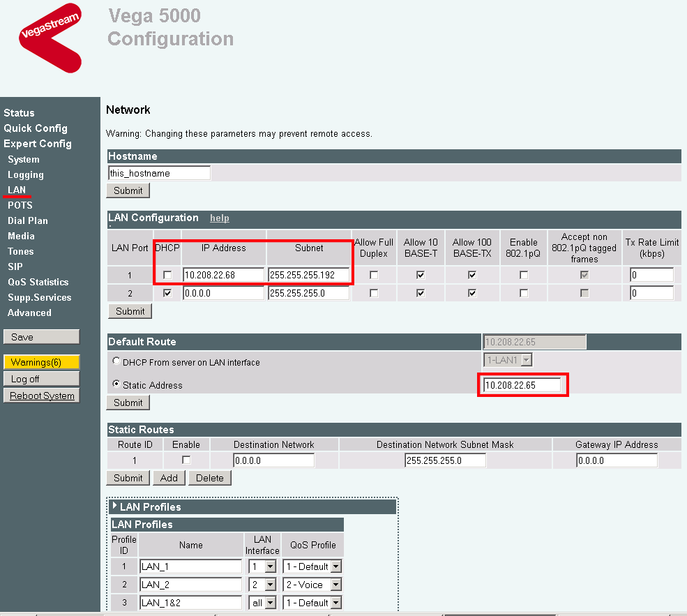This screenshot has height=616, width=687.
Task: Click the LAN_2 profile name field
Action: pyautogui.click(x=191, y=585)
